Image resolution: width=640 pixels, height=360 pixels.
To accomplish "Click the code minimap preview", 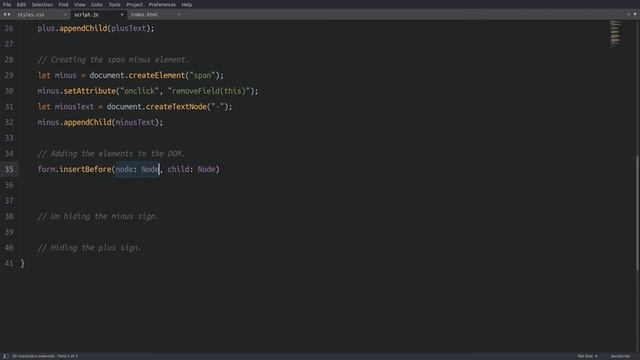I will pyautogui.click(x=616, y=33).
